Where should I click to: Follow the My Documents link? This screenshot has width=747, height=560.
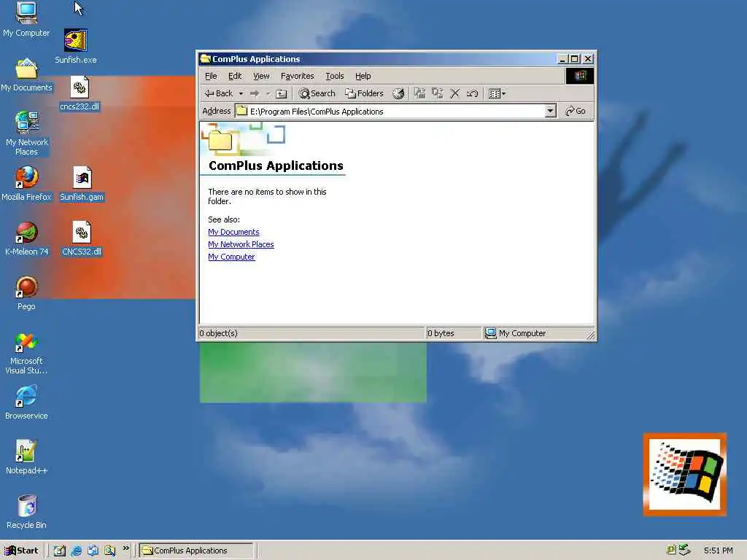233,232
